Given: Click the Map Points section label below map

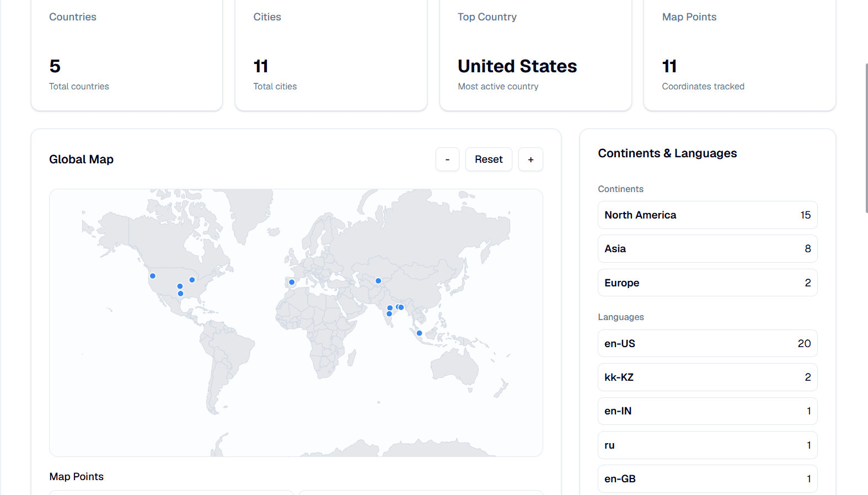Looking at the screenshot, I should click(77, 477).
